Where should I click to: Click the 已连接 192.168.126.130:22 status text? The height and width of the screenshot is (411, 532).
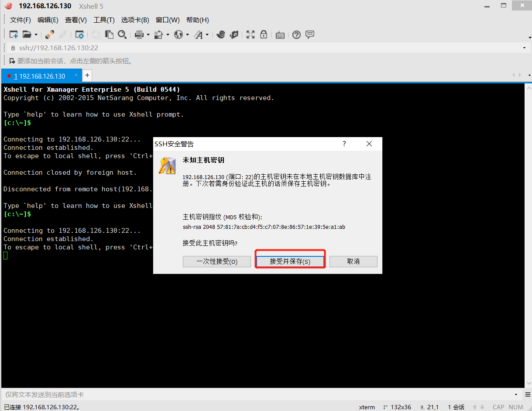point(41,407)
